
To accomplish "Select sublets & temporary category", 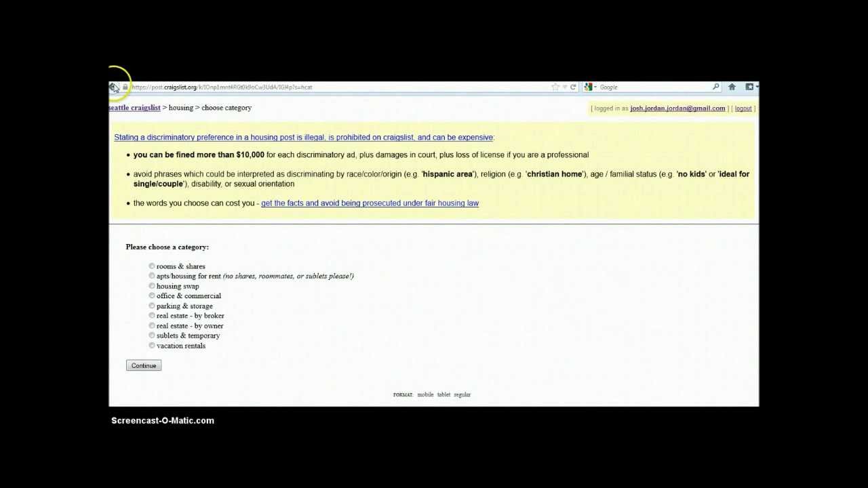I will tap(152, 335).
